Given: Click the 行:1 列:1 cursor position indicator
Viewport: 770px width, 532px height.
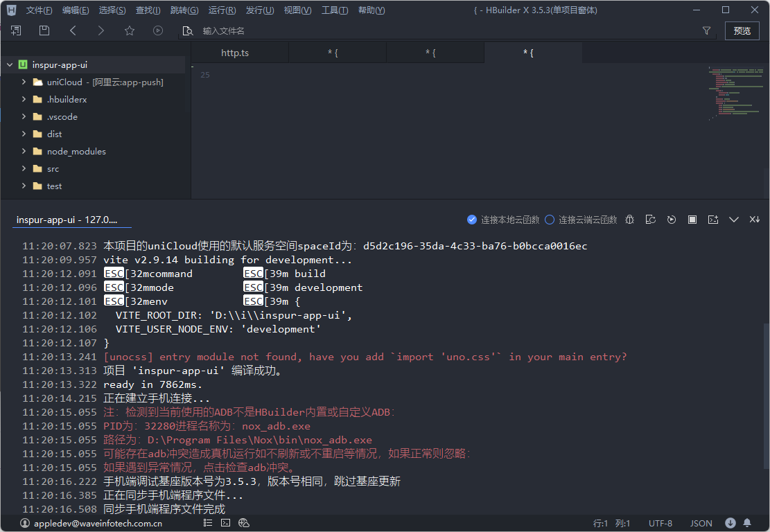Looking at the screenshot, I should click(611, 523).
